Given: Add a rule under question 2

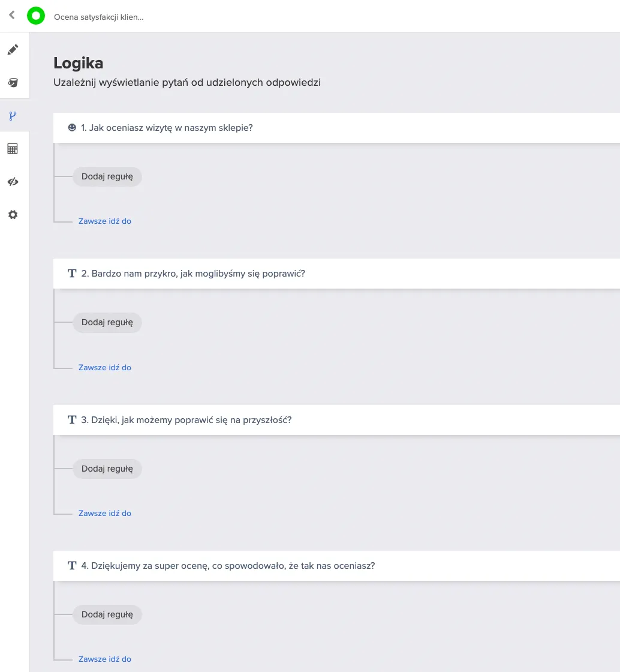Looking at the screenshot, I should pyautogui.click(x=107, y=322).
